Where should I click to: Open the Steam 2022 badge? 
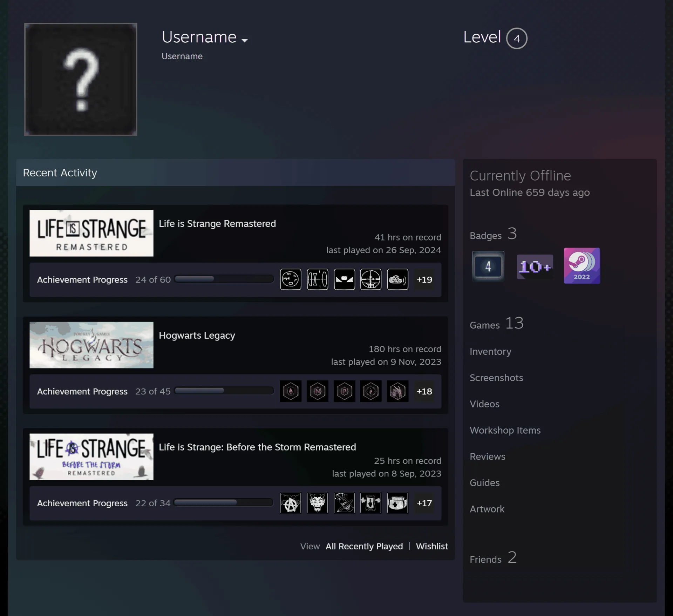pyautogui.click(x=582, y=266)
